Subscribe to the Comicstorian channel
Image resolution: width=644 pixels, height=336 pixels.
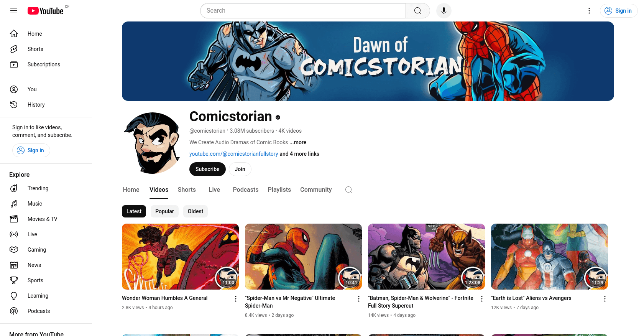pos(207,169)
